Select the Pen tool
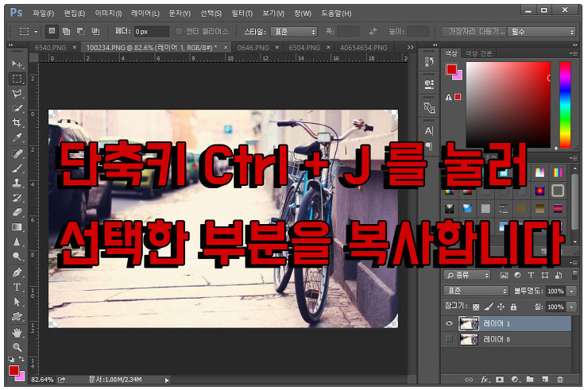Viewport: 588px width, 390px height. coord(17,272)
